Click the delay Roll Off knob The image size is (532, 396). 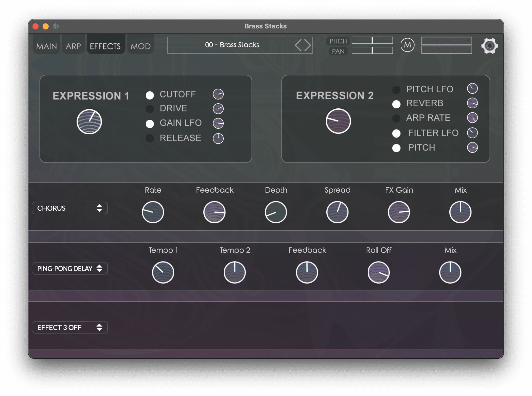(379, 272)
